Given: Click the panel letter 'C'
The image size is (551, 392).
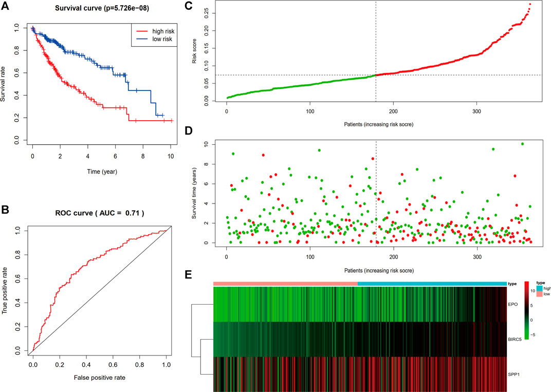Looking at the screenshot, I should 188,5.
